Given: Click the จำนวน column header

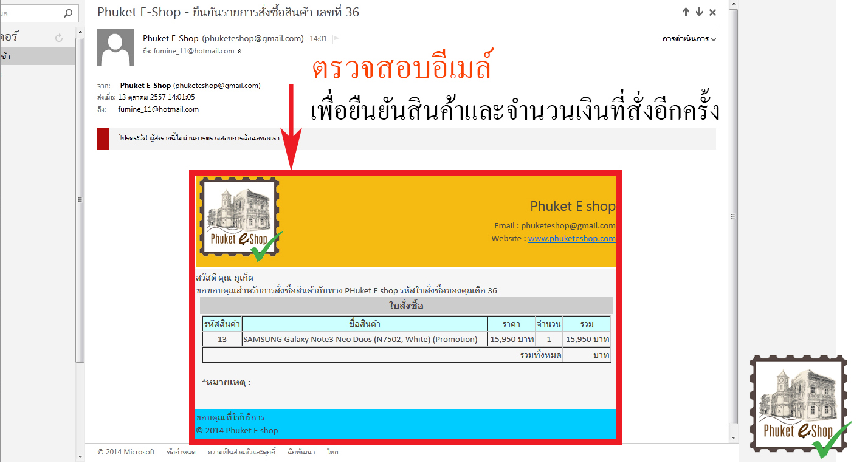Looking at the screenshot, I should [x=549, y=324].
